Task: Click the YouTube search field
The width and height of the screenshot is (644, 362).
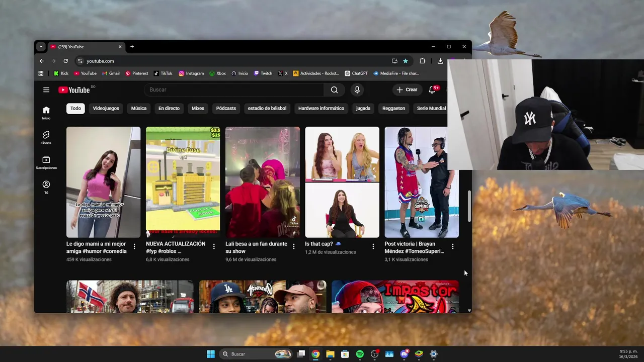Action: click(x=234, y=90)
